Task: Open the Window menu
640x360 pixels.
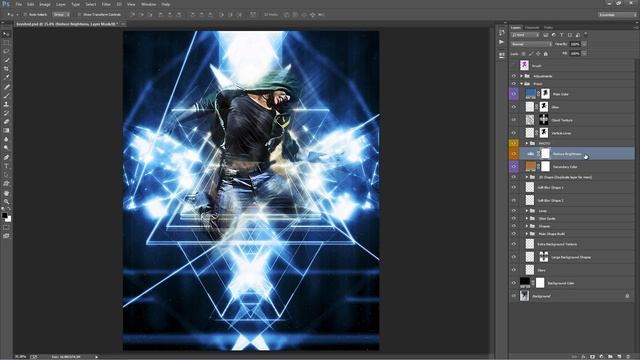Action: 149,4
